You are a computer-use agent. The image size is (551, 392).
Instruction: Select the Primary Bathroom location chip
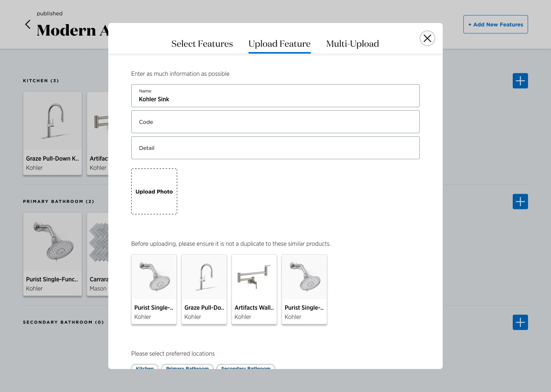187,368
